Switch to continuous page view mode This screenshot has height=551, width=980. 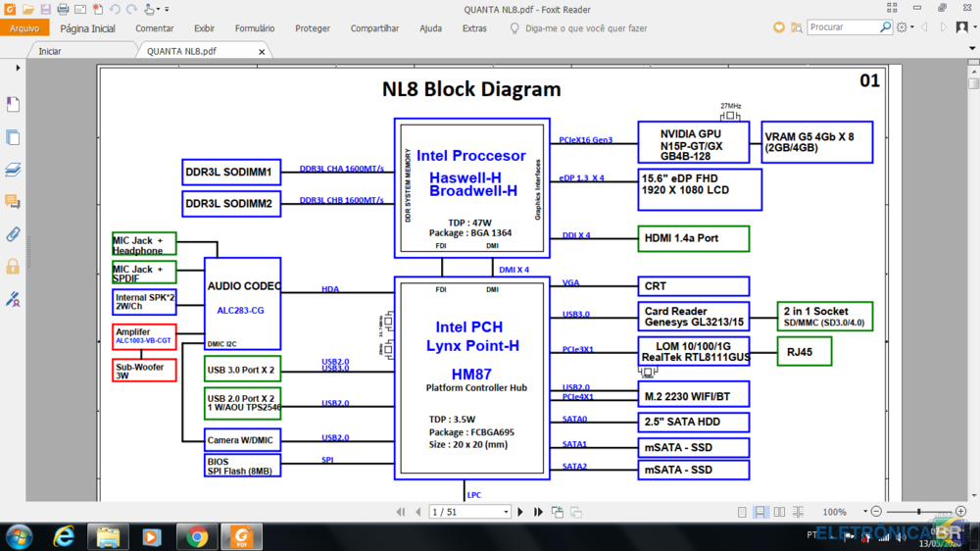760,512
